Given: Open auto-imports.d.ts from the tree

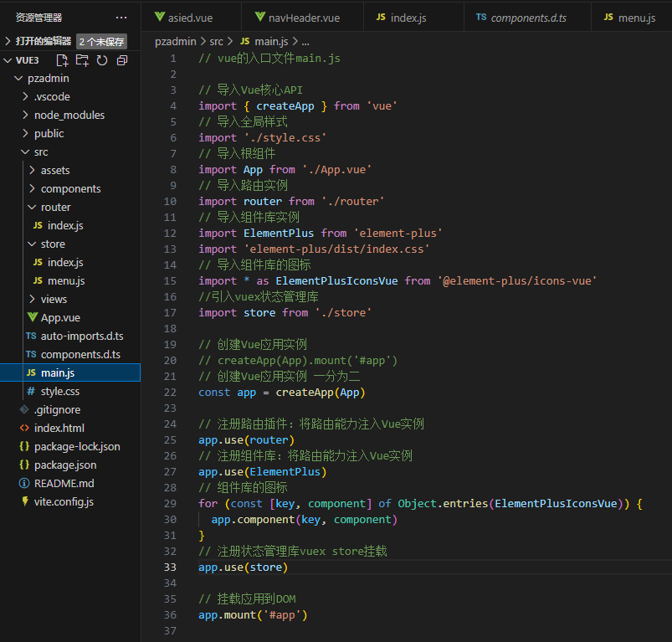Looking at the screenshot, I should (82, 336).
